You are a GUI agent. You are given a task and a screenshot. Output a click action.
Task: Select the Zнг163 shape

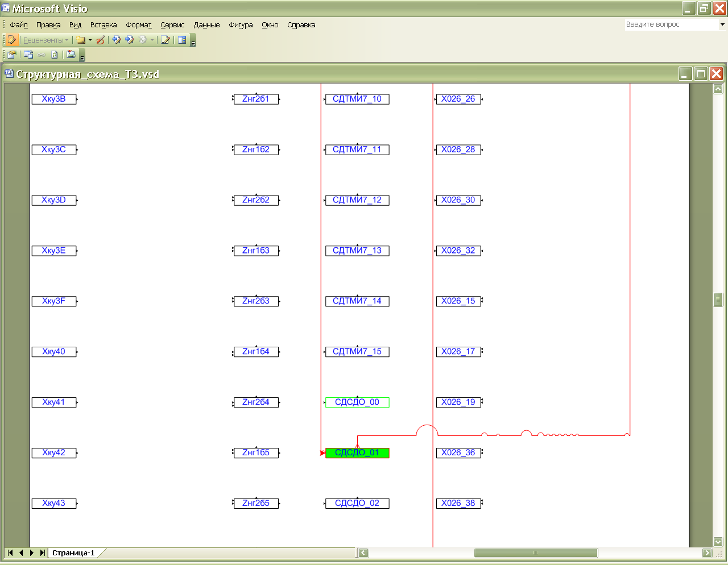coord(256,251)
